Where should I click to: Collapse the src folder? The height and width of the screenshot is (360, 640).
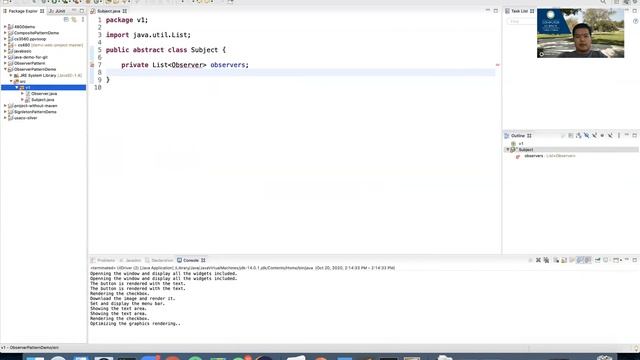click(x=11, y=81)
